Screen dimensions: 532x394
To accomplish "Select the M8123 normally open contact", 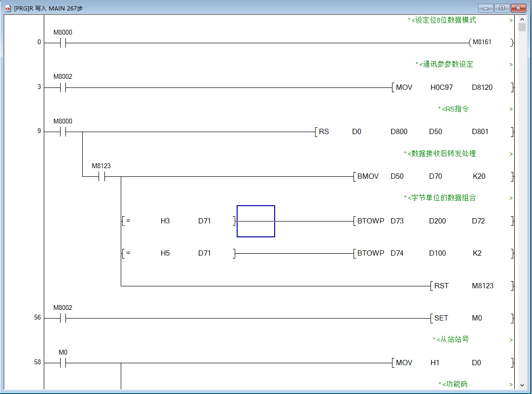I will point(101,176).
